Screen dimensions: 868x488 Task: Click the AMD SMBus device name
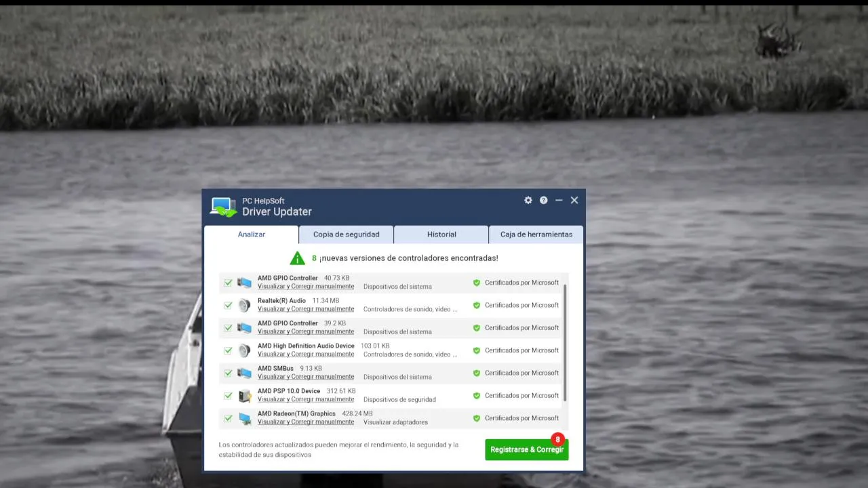pyautogui.click(x=275, y=369)
